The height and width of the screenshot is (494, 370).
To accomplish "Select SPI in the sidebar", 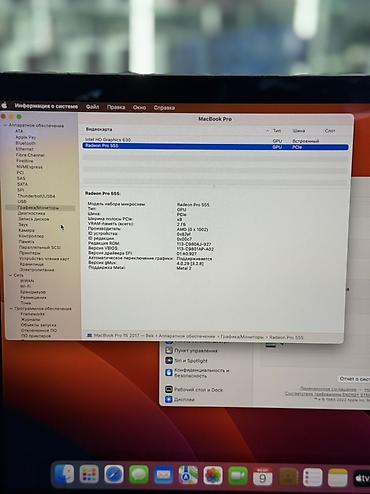I will tap(21, 190).
